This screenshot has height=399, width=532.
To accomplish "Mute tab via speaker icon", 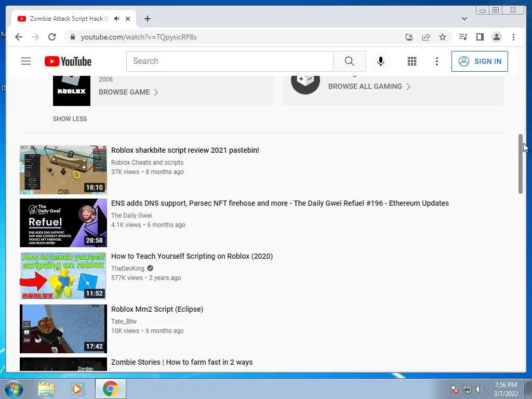I will (x=117, y=19).
